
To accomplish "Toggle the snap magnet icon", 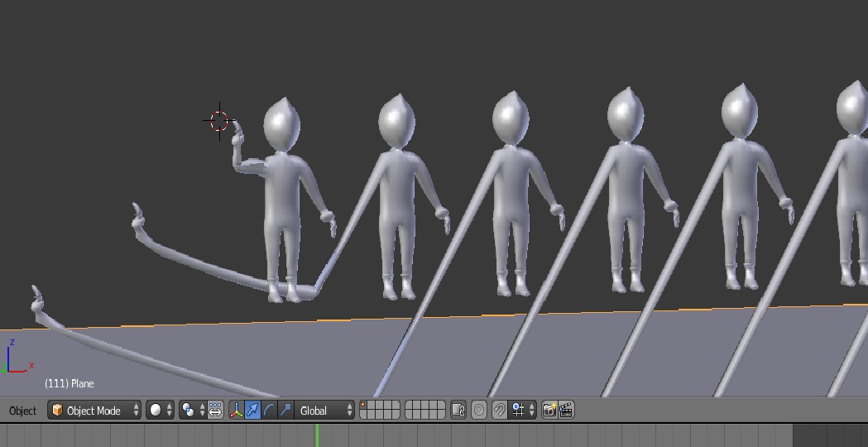I will tap(499, 411).
